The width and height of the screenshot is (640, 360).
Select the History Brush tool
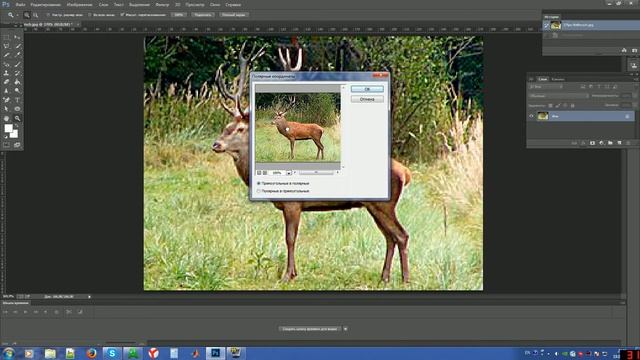(17, 73)
